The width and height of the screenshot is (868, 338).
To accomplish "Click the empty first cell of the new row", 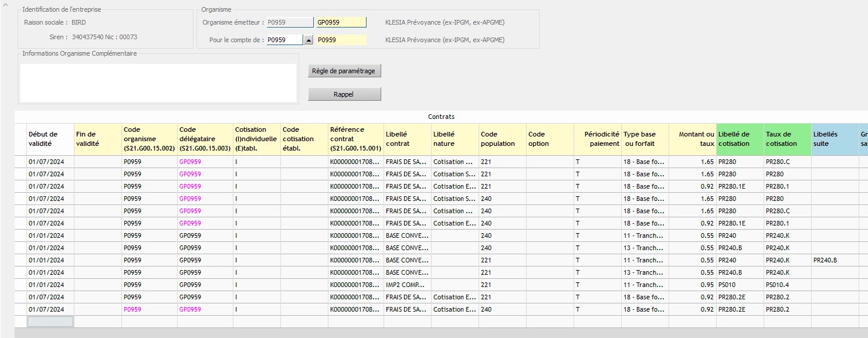I will 50,322.
